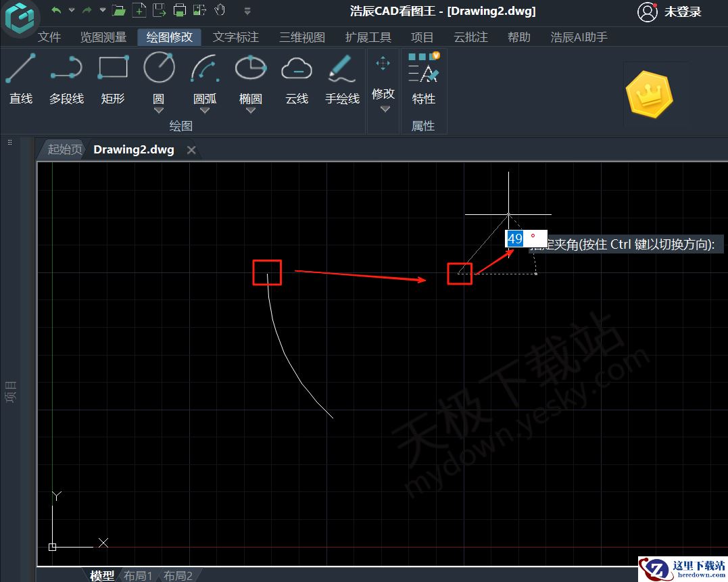Select the 手绘线 freehand sketch tool
The height and width of the screenshot is (582, 728).
[x=342, y=79]
